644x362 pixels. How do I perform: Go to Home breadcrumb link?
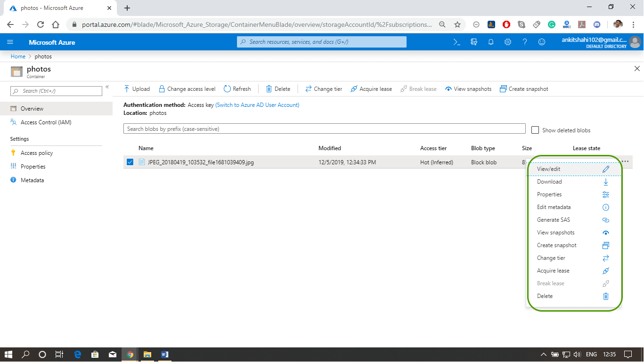pyautogui.click(x=18, y=56)
